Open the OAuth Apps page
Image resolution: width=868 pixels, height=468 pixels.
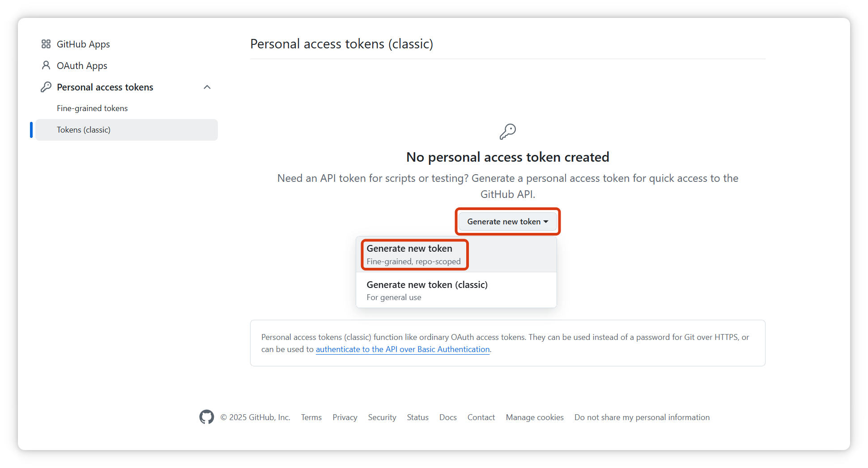[x=82, y=65]
